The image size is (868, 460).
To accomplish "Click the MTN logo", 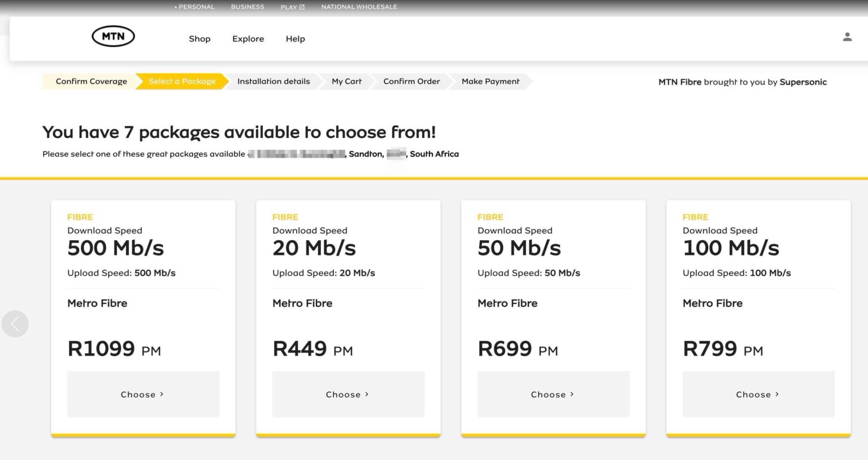I will (x=112, y=36).
